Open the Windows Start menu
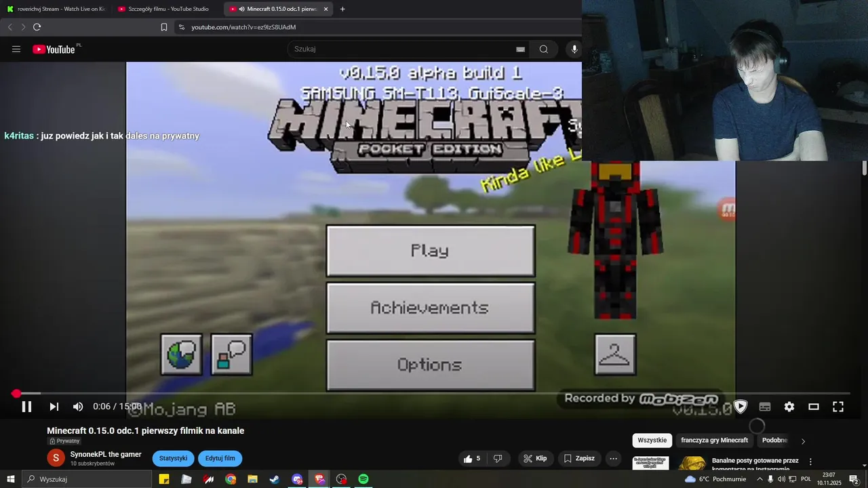868x488 pixels. [x=11, y=479]
